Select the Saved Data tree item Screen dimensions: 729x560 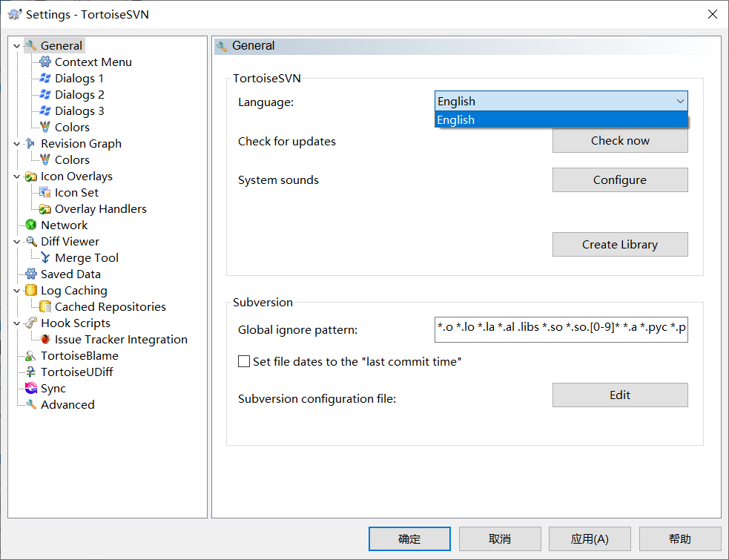click(x=70, y=274)
